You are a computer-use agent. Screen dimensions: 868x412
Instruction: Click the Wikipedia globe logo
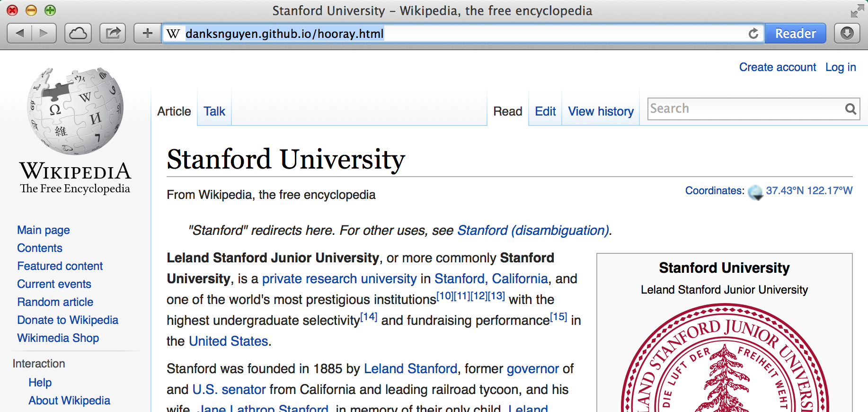click(76, 111)
